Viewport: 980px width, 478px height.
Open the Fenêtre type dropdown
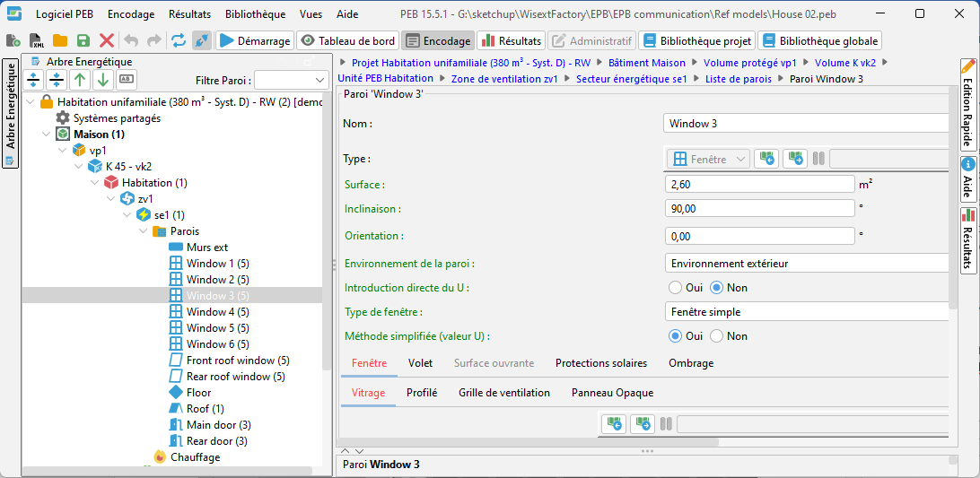click(710, 159)
